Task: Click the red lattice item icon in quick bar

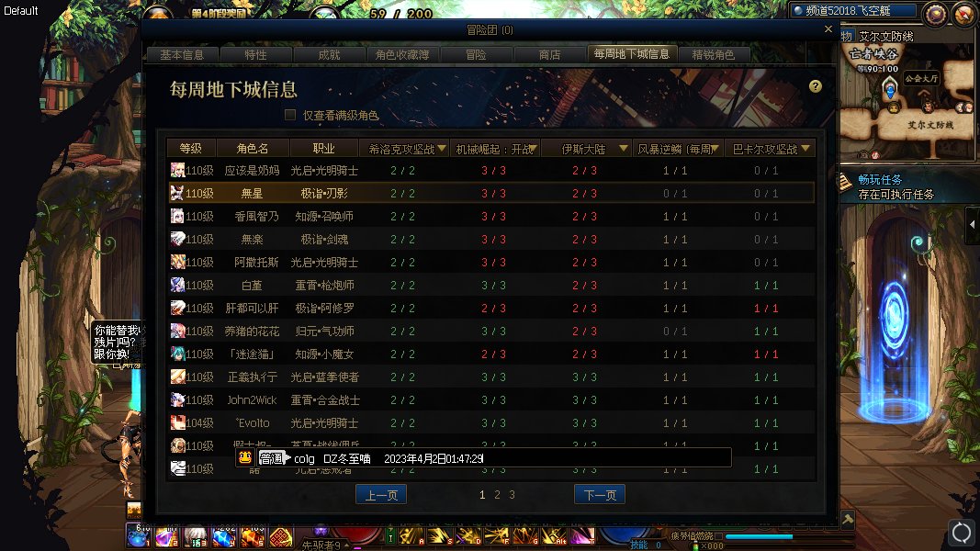Action: pos(281,536)
